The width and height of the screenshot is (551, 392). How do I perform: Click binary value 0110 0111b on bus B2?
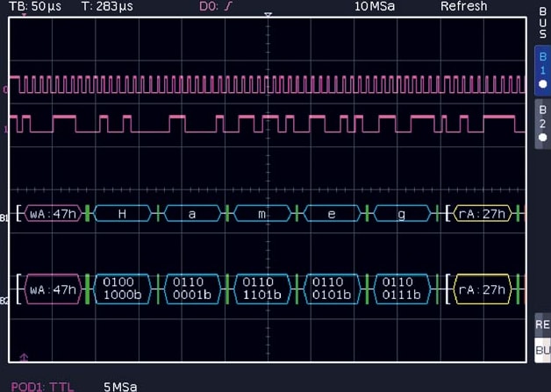coord(402,289)
